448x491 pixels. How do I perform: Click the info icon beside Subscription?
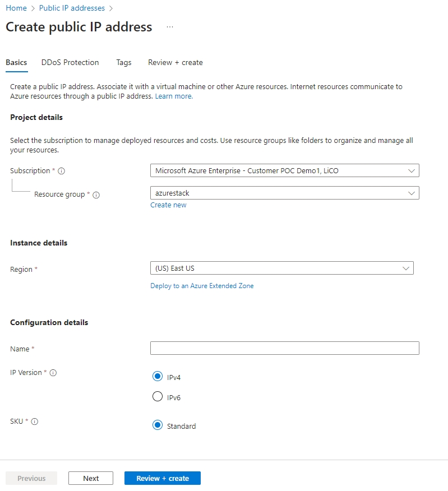pos(62,171)
